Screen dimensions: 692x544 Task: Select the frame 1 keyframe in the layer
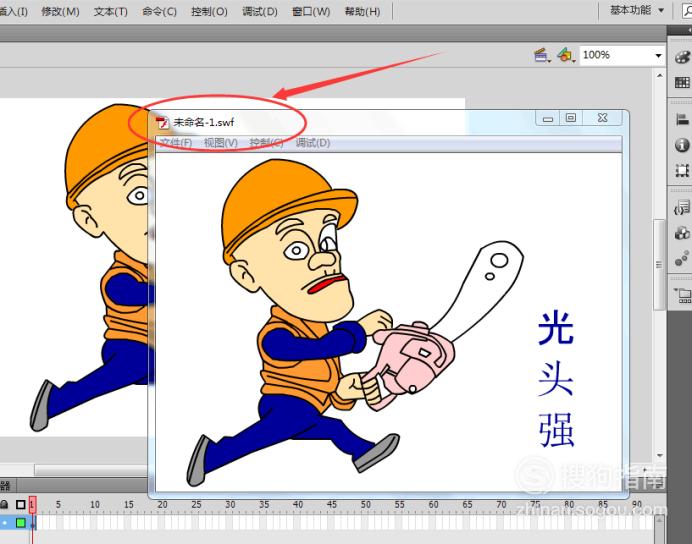tap(33, 523)
